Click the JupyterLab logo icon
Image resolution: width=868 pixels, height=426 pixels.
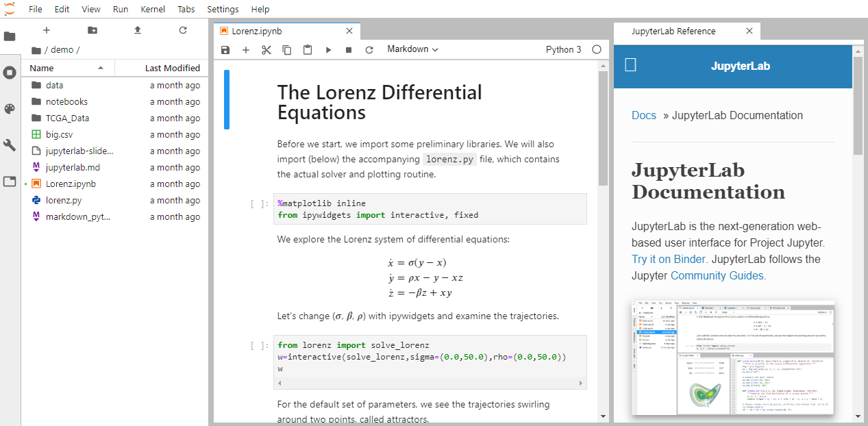9,9
